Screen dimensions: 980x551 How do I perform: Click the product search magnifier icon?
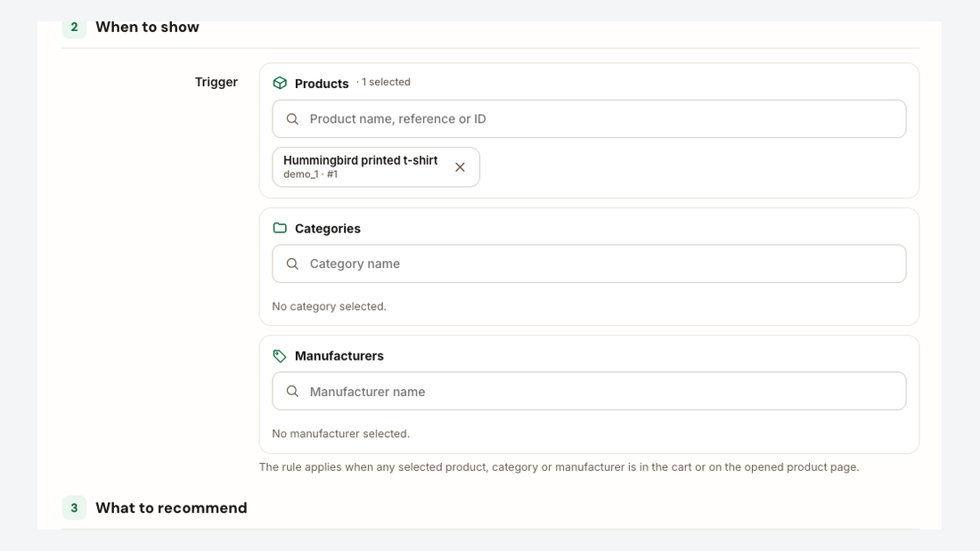tap(292, 118)
